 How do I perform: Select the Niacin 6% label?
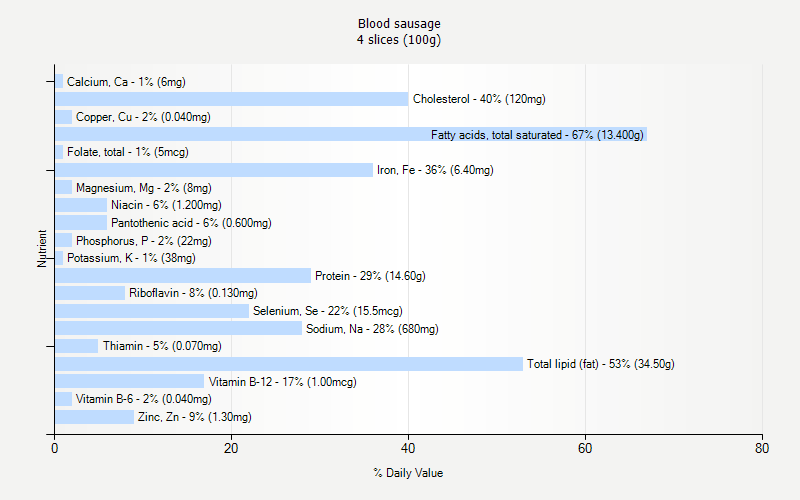point(166,205)
